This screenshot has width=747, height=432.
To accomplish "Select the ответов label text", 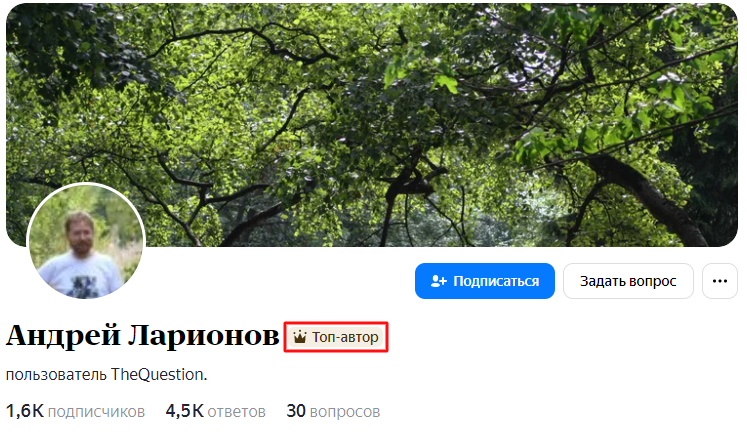I will pyautogui.click(x=237, y=412).
